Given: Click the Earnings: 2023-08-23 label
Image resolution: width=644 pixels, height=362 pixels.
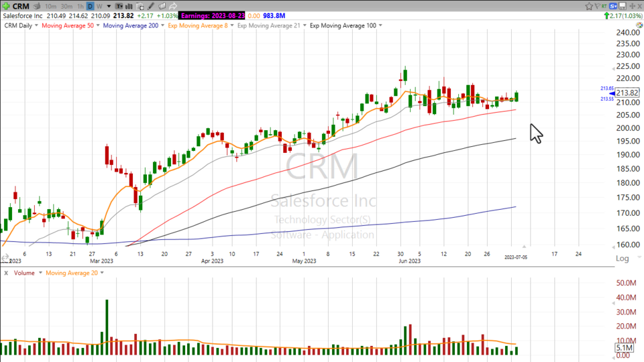Looking at the screenshot, I should tap(212, 15).
